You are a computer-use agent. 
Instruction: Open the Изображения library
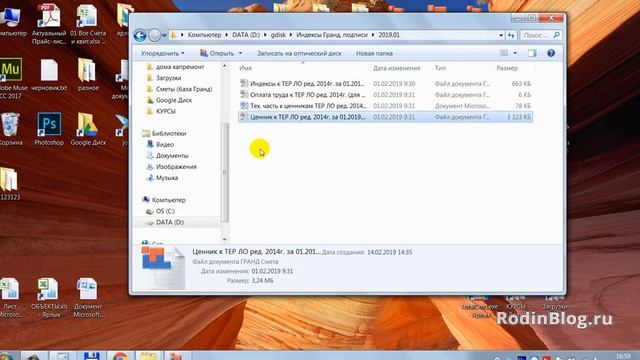[x=176, y=167]
